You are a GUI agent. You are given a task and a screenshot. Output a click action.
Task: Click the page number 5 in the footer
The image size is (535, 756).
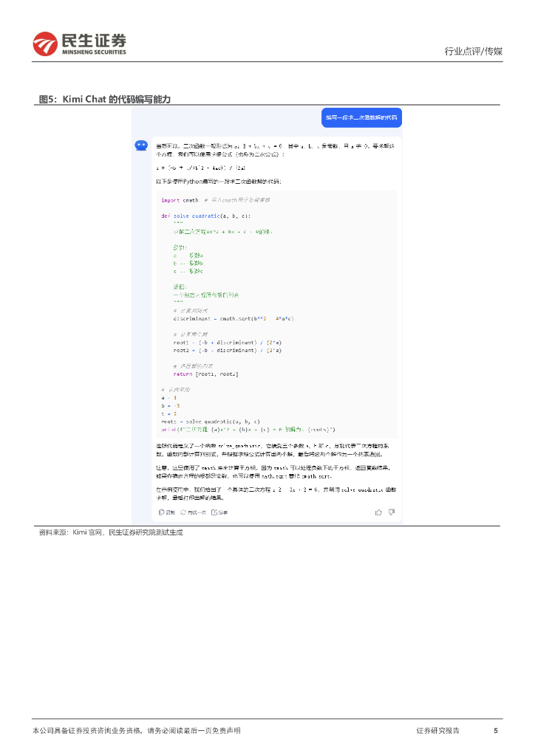[x=496, y=730]
